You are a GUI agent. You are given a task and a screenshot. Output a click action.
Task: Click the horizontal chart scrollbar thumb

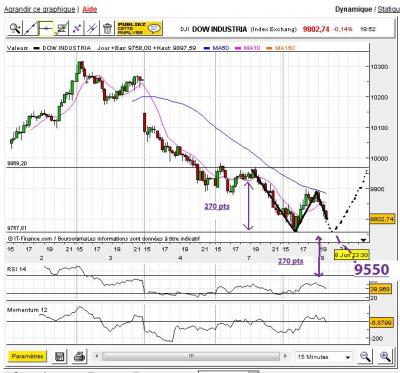click(191, 356)
